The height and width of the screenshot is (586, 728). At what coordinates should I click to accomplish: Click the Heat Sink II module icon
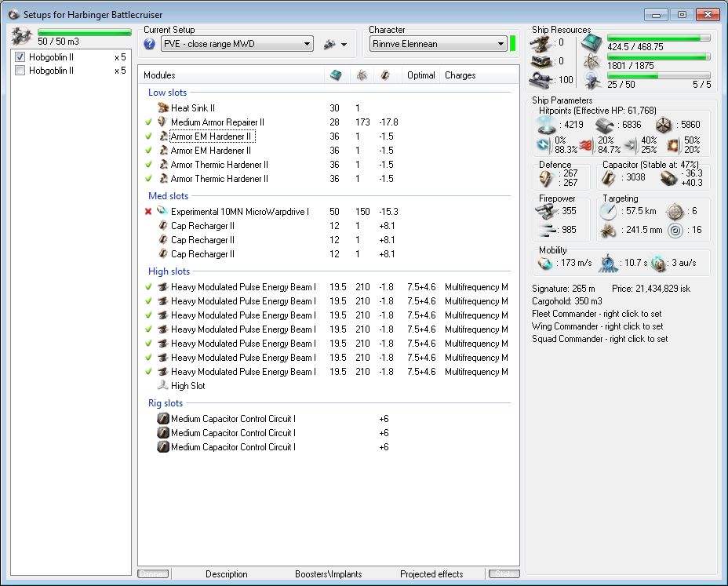point(163,107)
